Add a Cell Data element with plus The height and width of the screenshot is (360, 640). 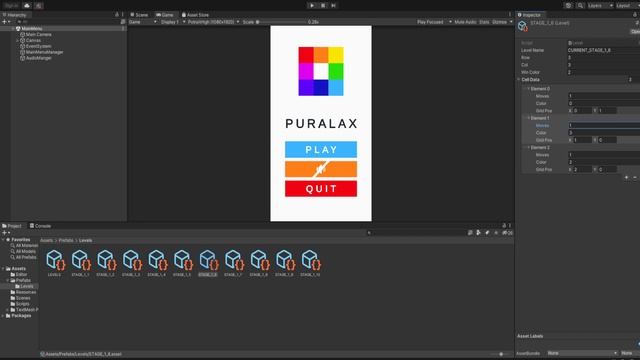click(x=626, y=177)
